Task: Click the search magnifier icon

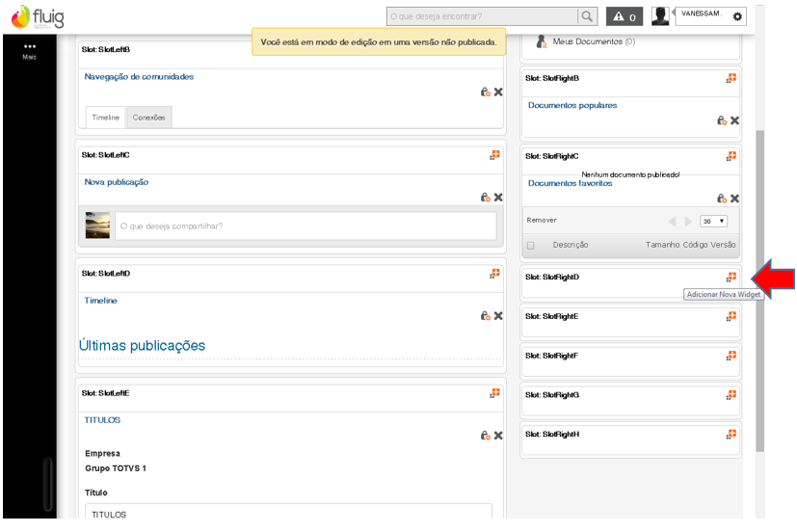Action: (x=587, y=16)
